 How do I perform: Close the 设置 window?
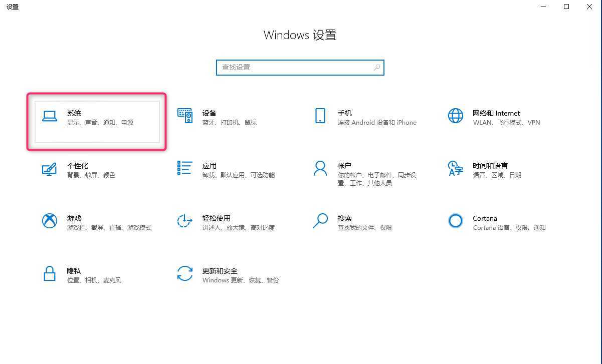coord(589,7)
